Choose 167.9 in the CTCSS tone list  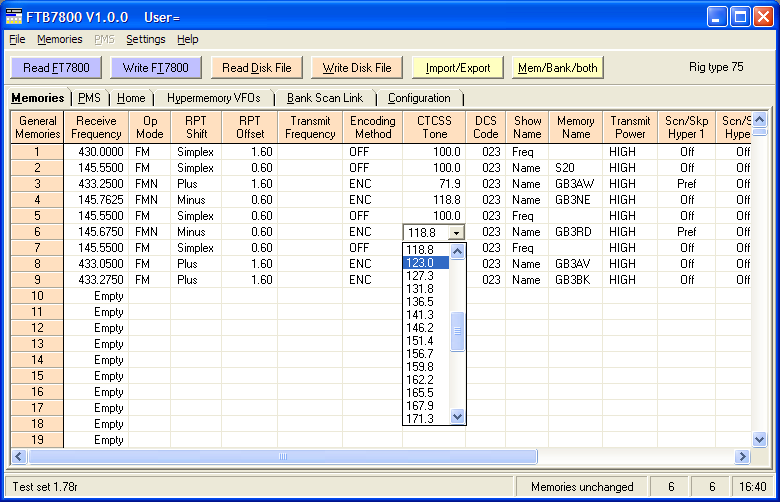click(x=426, y=405)
